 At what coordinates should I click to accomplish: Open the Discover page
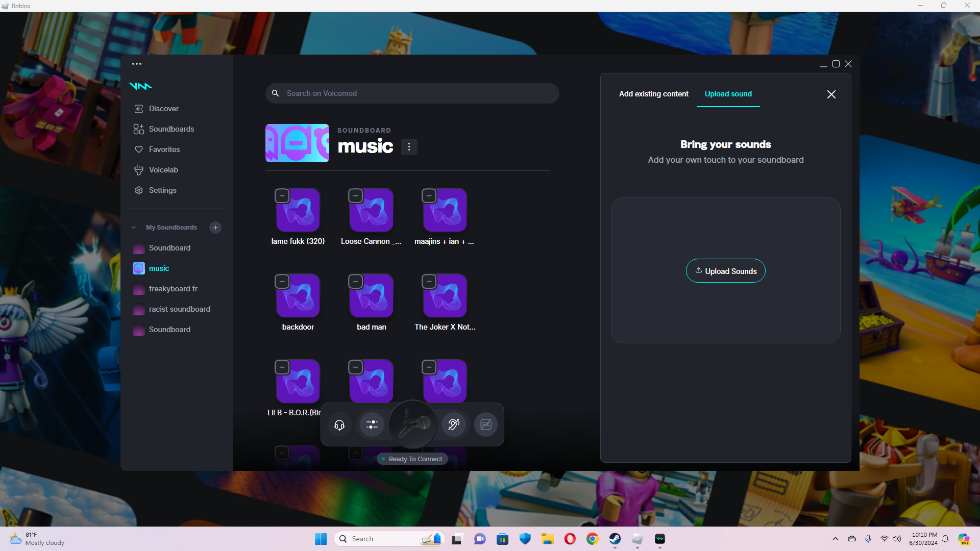coord(164,109)
